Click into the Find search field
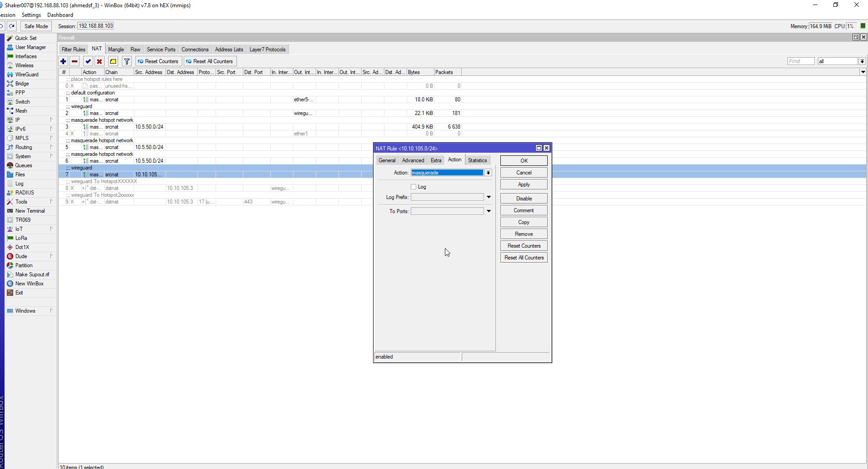The height and width of the screenshot is (469, 868). click(801, 61)
